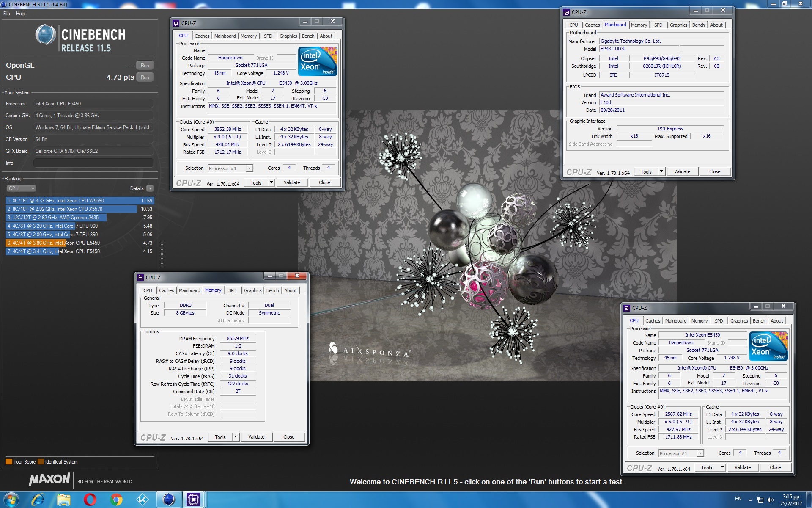Open Google Chrome from taskbar
Image resolution: width=812 pixels, height=508 pixels.
point(116,500)
